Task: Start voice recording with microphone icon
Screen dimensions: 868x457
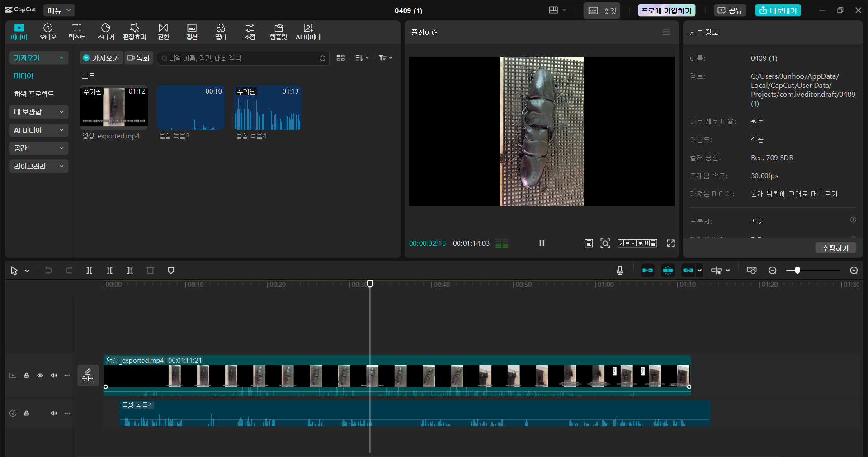Action: 620,271
